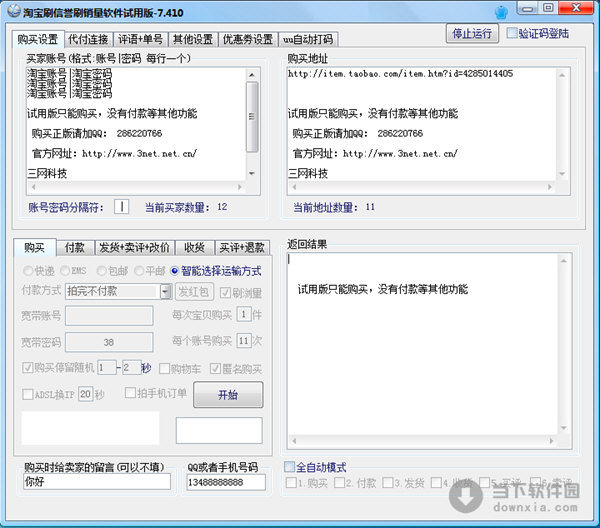The width and height of the screenshot is (600, 528).
Task: Click the 返回结果 scroll-down arrow
Action: [564, 428]
